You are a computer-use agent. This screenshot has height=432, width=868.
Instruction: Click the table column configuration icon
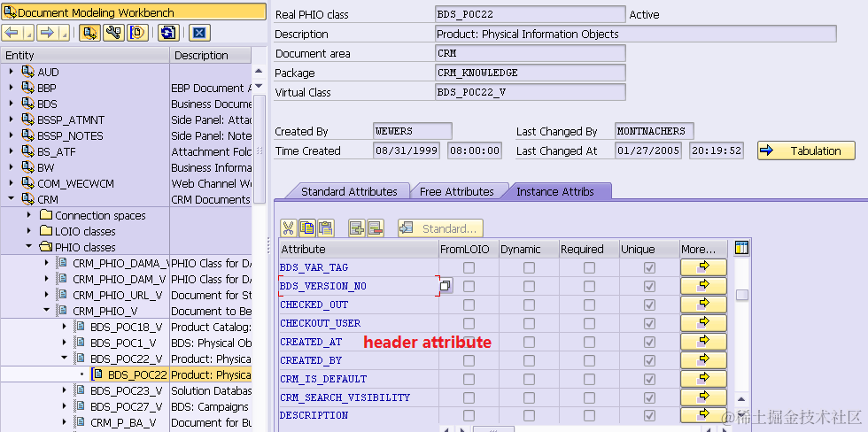[x=742, y=248]
